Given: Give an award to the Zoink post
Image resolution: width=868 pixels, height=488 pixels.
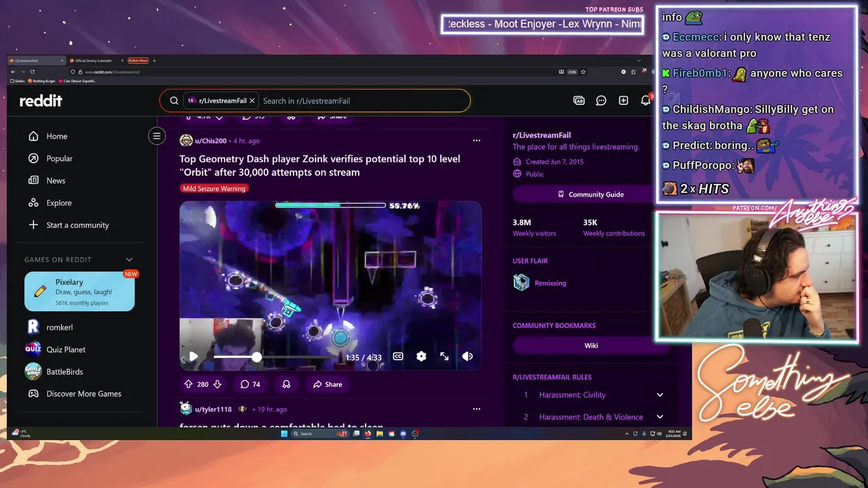Looking at the screenshot, I should pos(286,384).
